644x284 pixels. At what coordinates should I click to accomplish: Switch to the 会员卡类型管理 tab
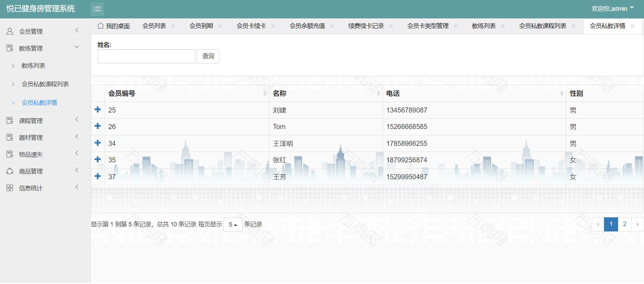click(x=428, y=26)
